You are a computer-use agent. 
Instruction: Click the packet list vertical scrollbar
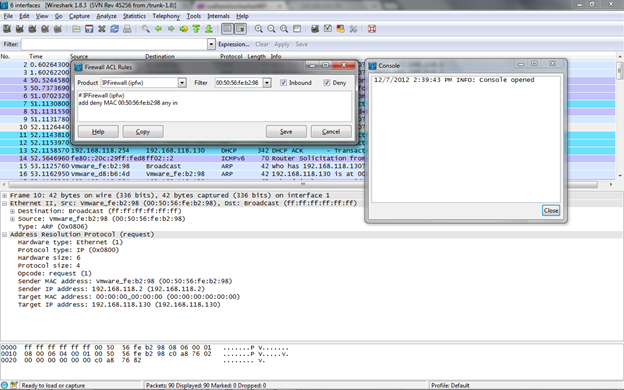click(619, 71)
